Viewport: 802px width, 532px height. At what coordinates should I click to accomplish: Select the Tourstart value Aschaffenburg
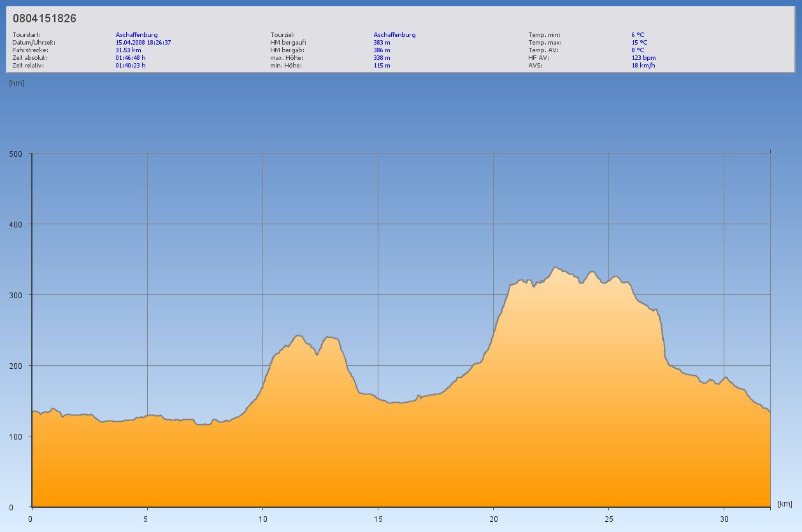(136, 35)
